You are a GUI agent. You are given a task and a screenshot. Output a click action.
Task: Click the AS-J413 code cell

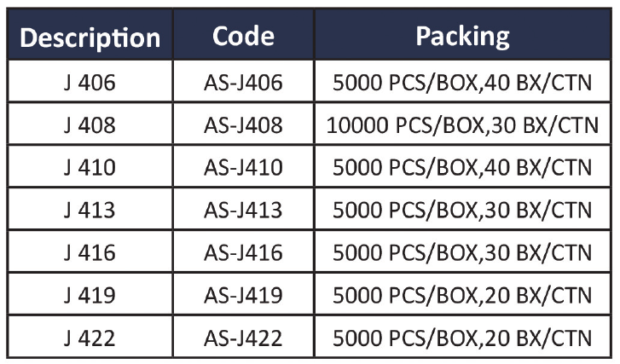point(243,210)
